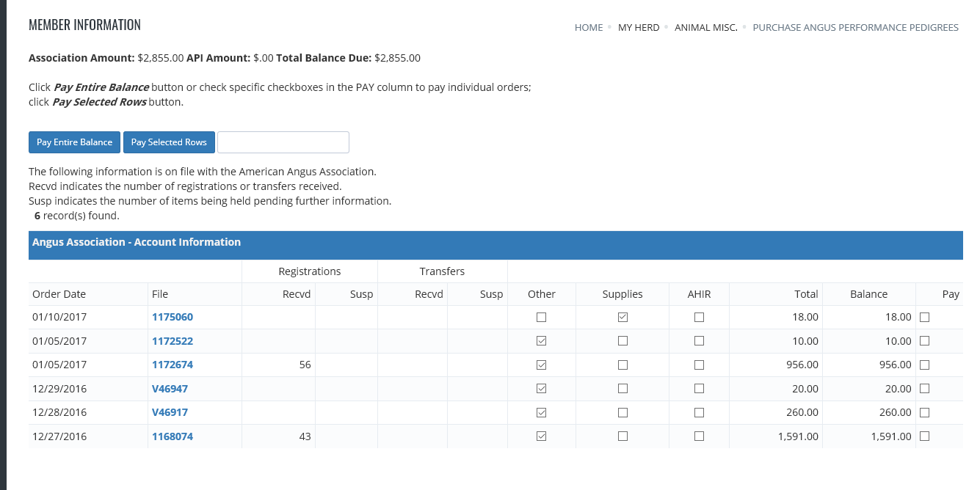Check the Pay box for order 1175060
Viewport: 980px width, 490px height.
[924, 318]
